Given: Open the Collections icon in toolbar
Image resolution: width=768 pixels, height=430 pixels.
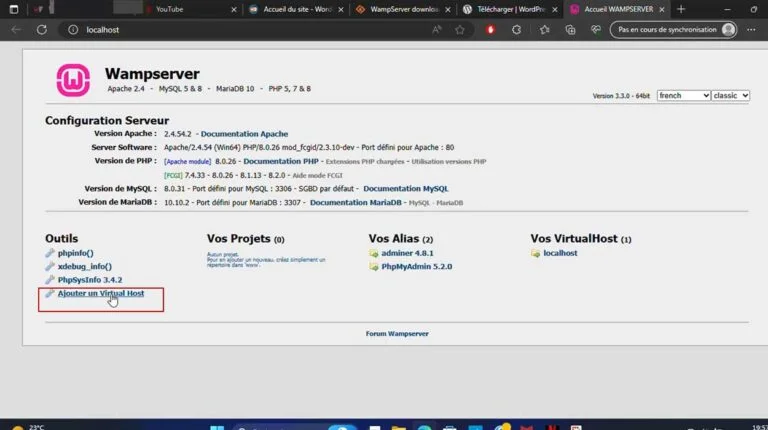Looking at the screenshot, I should click(x=570, y=30).
